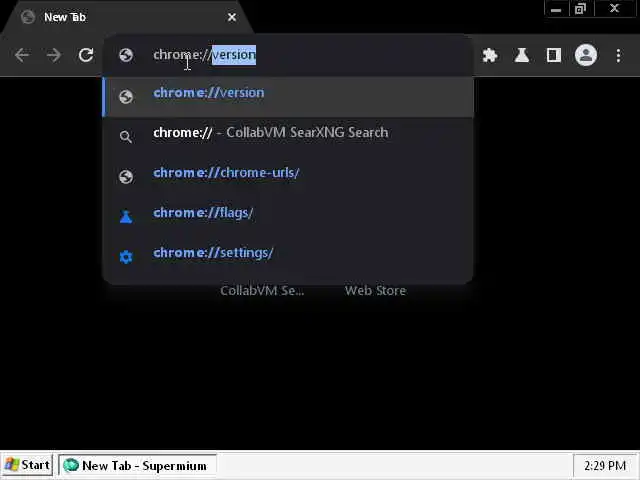Close the Supermium window
The width and height of the screenshot is (640, 480).
(x=615, y=9)
